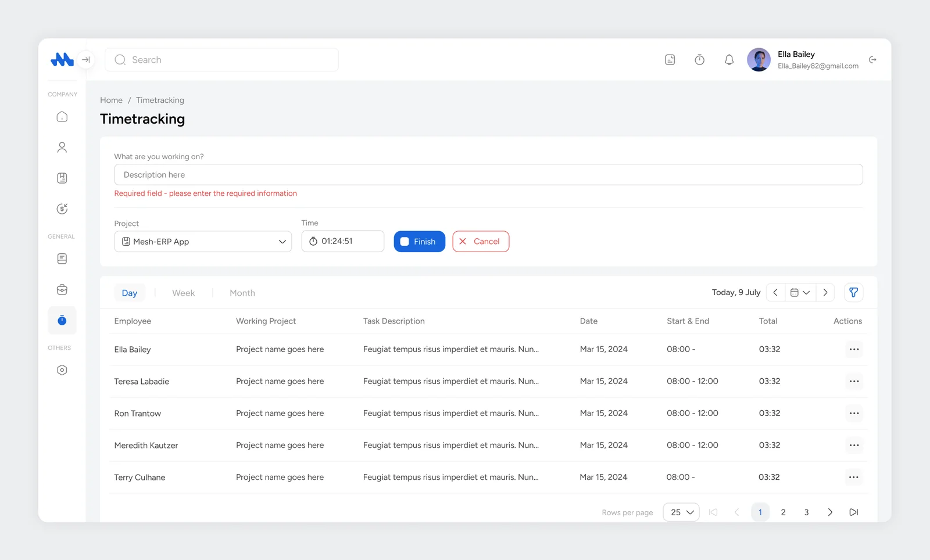
Task: Go to Home breadcrumb link
Action: [111, 100]
